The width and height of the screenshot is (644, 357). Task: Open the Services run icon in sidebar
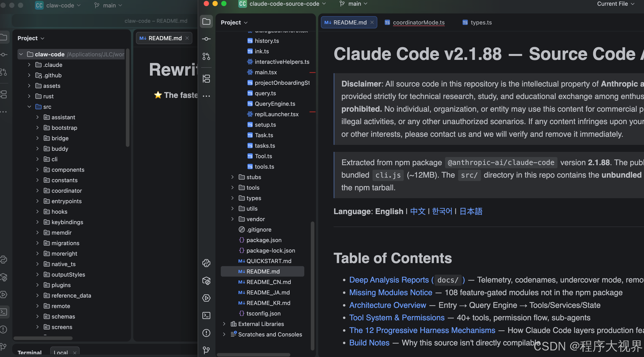[206, 298]
